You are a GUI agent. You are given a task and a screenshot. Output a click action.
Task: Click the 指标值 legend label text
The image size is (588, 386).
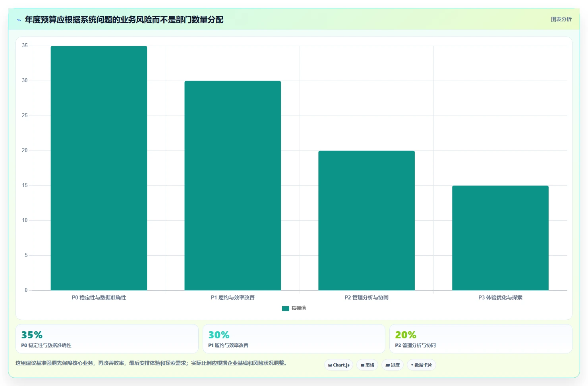pyautogui.click(x=299, y=308)
